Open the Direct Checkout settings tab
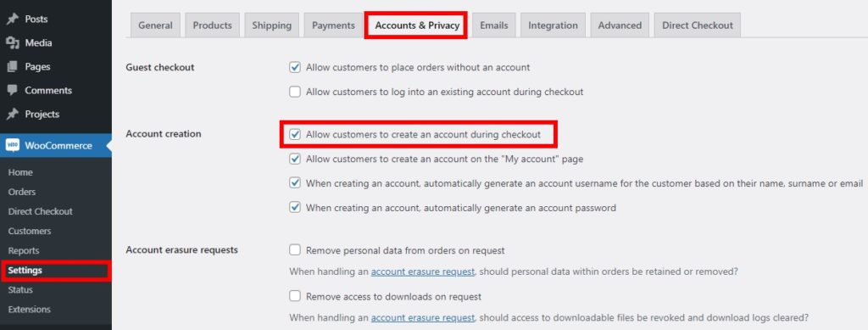Image resolution: width=868 pixels, height=330 pixels. (x=698, y=25)
